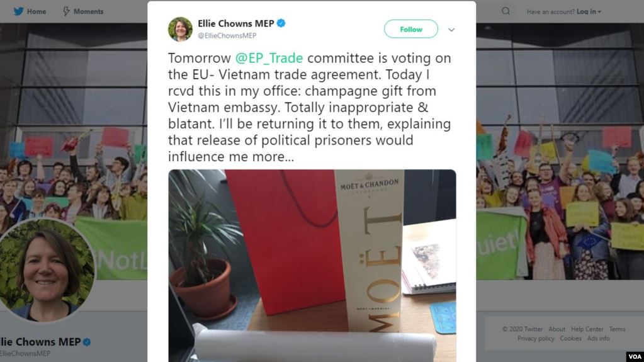Open the Log in dropdown
Viewport: 644px width, 362px height.
pos(589,11)
